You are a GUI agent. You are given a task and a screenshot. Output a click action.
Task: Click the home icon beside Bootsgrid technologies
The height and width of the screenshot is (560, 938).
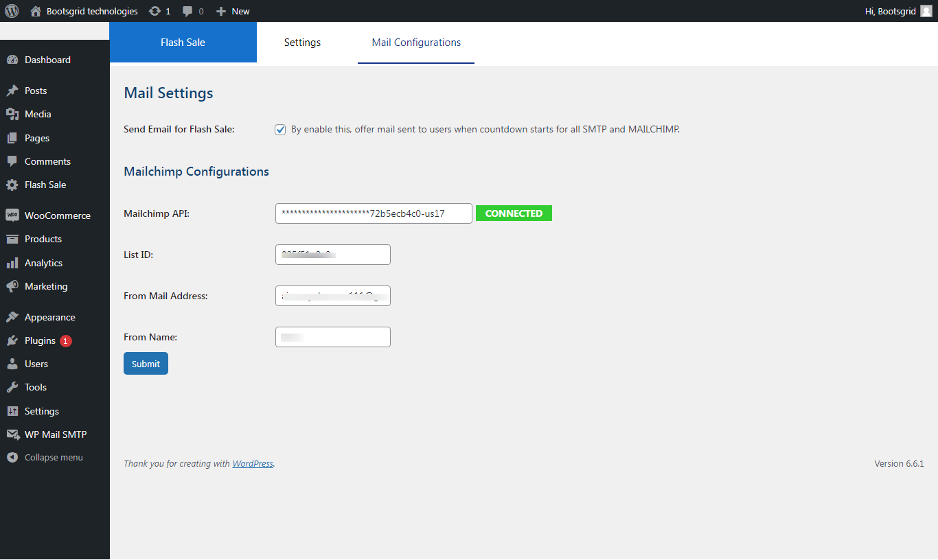tap(36, 11)
